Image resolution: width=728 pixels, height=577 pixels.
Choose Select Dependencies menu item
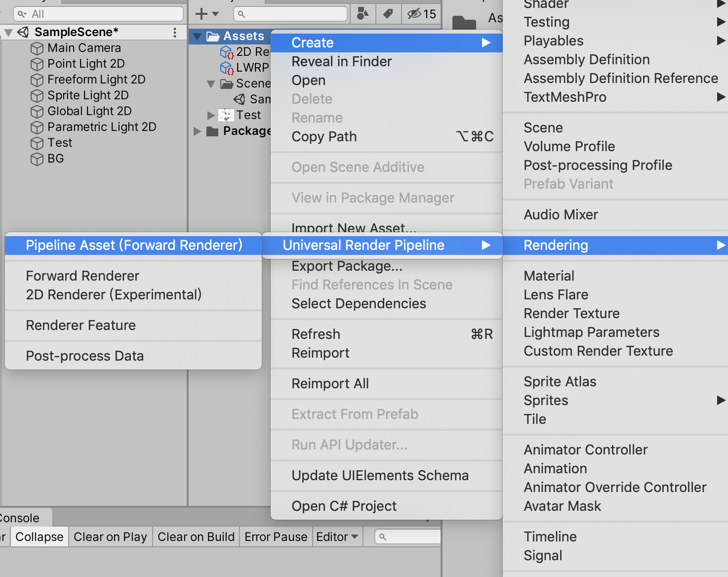(x=387, y=303)
